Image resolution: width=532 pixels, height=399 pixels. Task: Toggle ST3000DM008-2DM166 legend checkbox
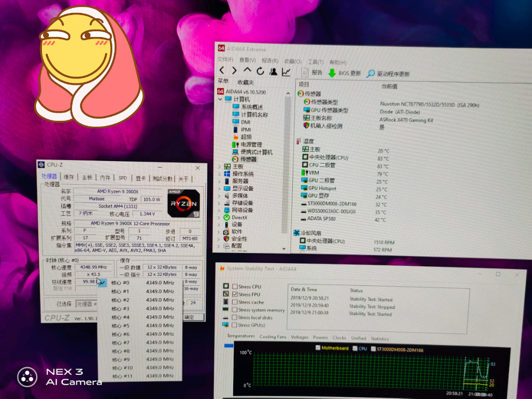coord(373,349)
